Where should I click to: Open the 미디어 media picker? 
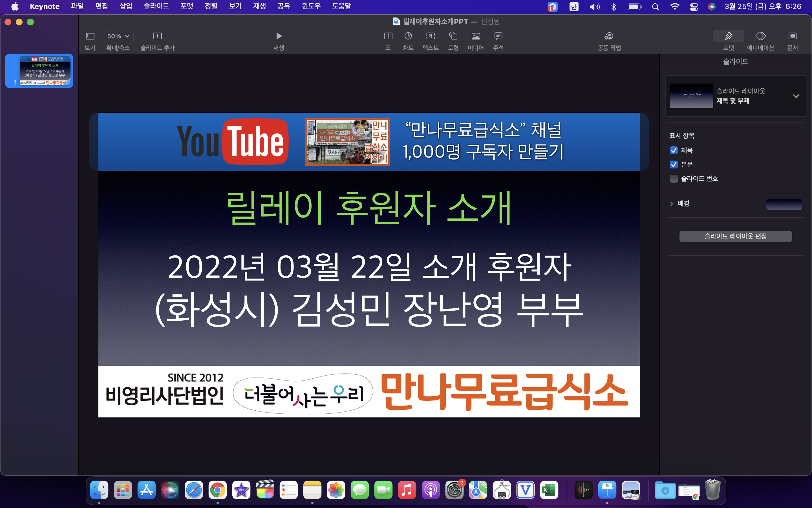click(476, 36)
